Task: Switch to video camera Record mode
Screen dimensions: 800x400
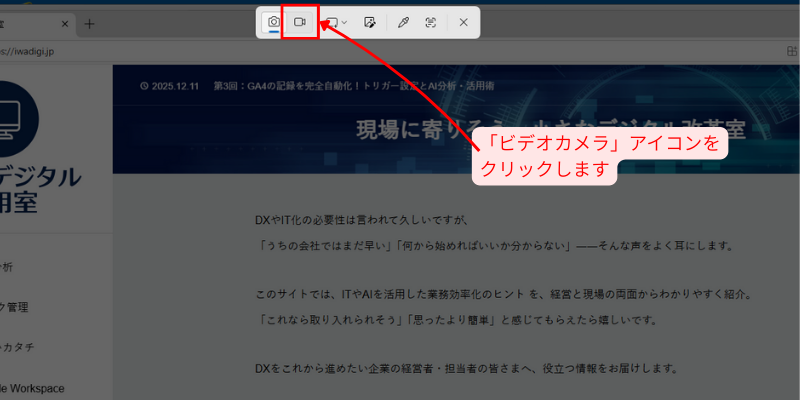Action: point(300,22)
